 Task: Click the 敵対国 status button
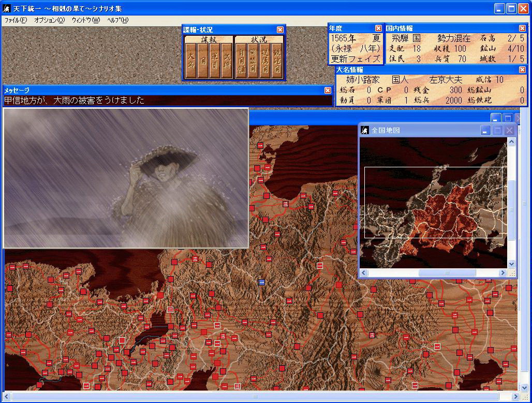point(277,61)
